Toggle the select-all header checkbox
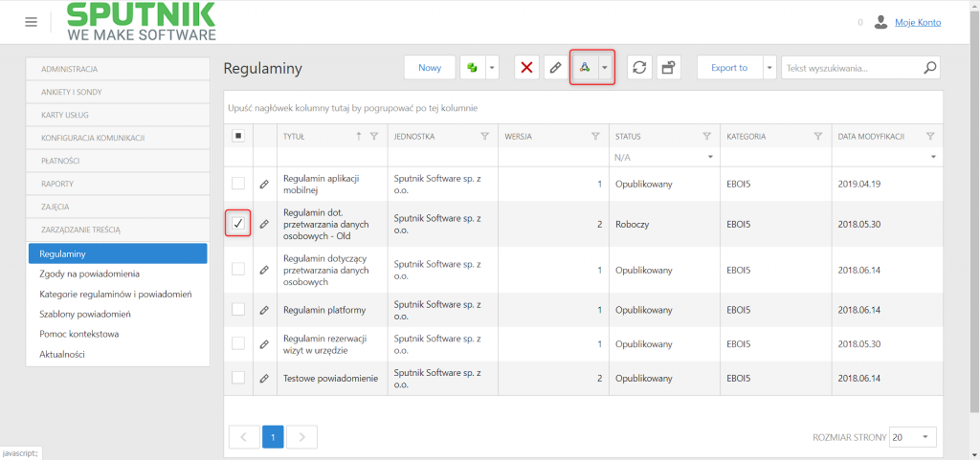 238,136
